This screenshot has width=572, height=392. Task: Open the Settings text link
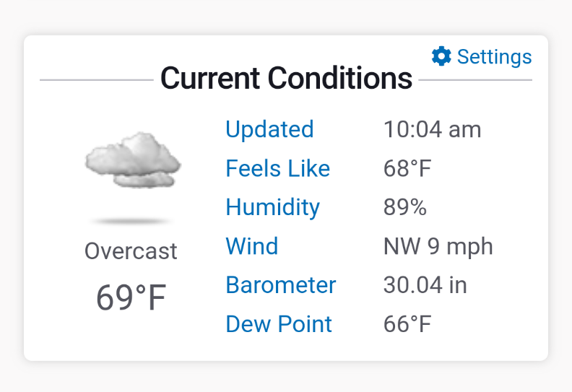[x=494, y=57]
